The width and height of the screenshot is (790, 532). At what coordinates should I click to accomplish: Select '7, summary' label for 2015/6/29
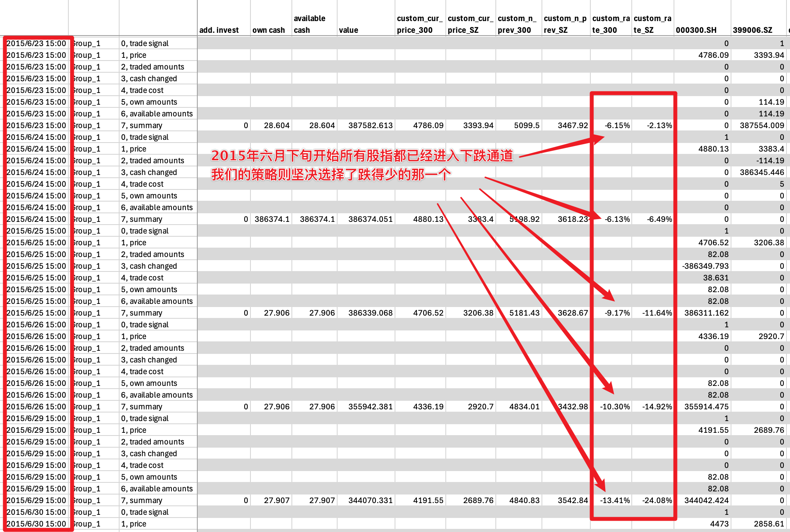141,500
